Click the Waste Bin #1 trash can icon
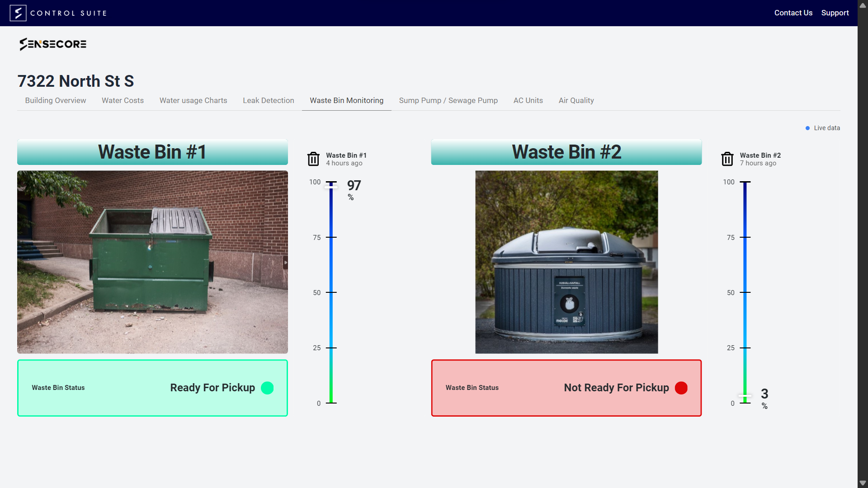The image size is (868, 488). 313,159
